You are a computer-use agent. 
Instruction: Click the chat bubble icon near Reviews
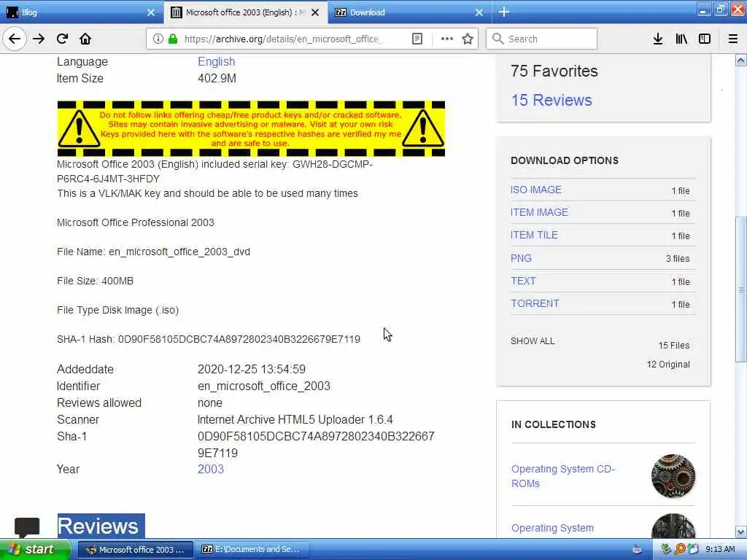click(27, 527)
